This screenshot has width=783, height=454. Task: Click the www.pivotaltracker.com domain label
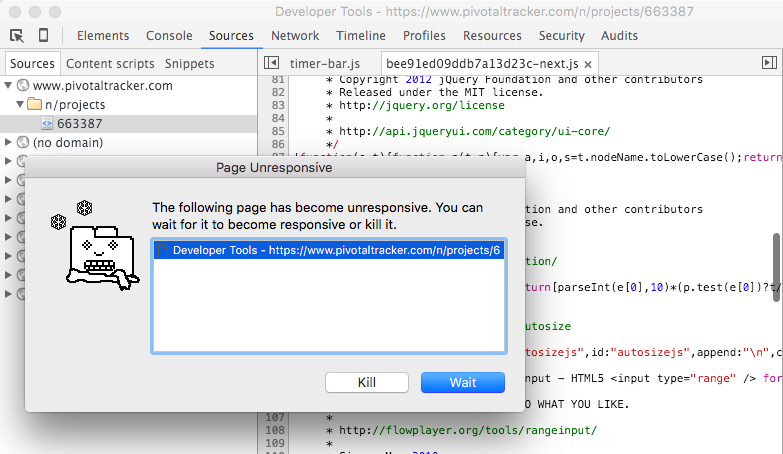point(102,85)
